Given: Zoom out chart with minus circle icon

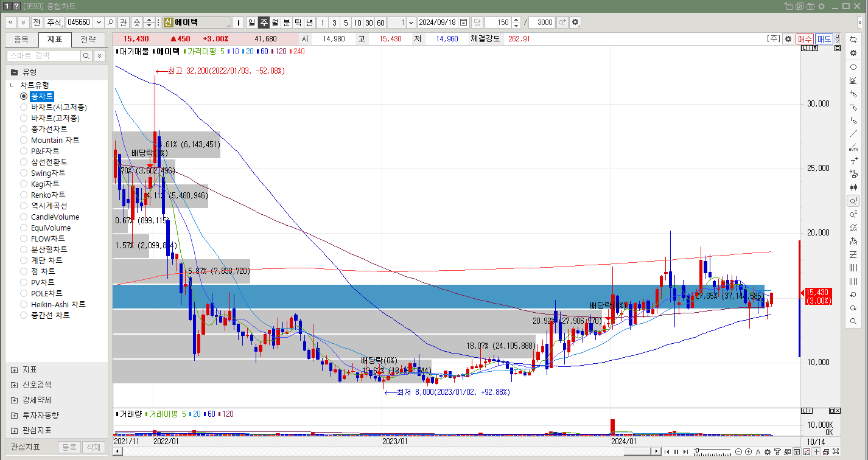Looking at the screenshot, I should pyautogui.click(x=739, y=451).
